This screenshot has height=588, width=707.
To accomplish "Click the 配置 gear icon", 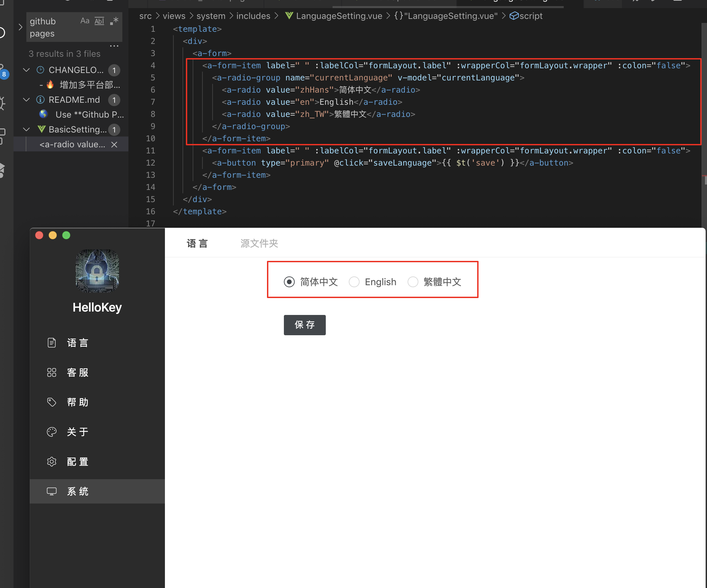I will pos(52,461).
